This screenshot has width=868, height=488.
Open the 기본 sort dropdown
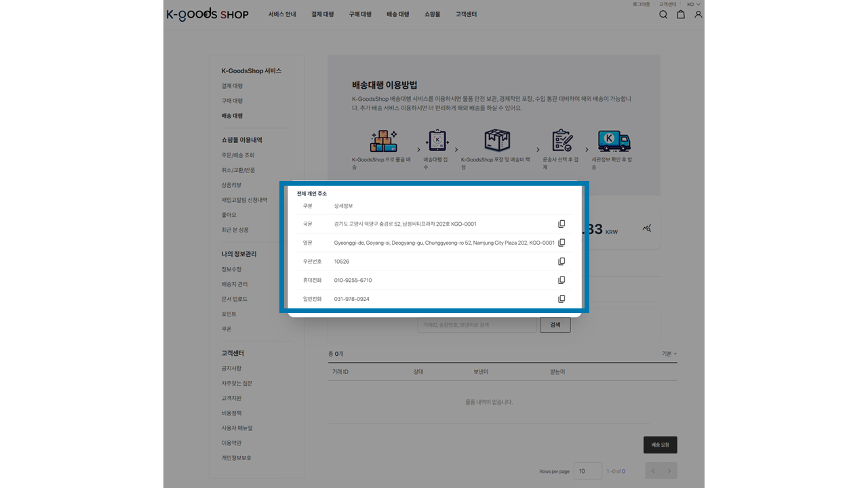coord(669,354)
